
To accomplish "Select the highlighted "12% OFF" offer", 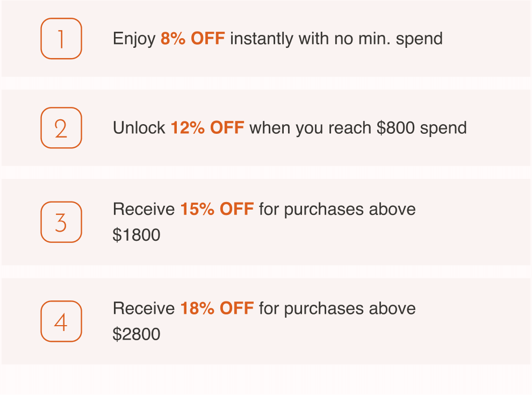I will tap(207, 128).
